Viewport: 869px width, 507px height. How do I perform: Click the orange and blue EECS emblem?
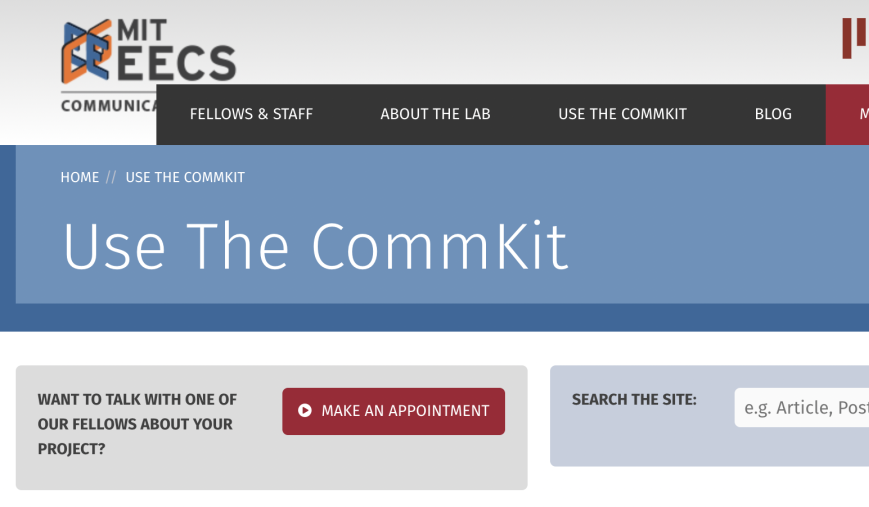point(87,52)
